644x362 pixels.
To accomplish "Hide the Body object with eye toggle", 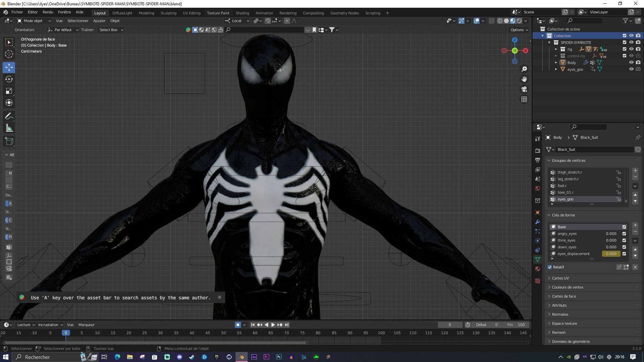I will (x=632, y=62).
